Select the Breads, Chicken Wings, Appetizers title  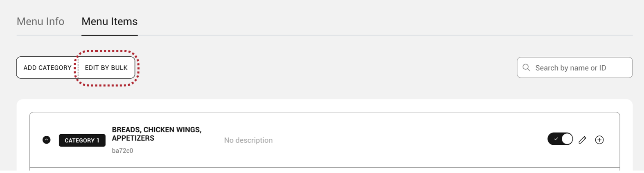pyautogui.click(x=157, y=134)
